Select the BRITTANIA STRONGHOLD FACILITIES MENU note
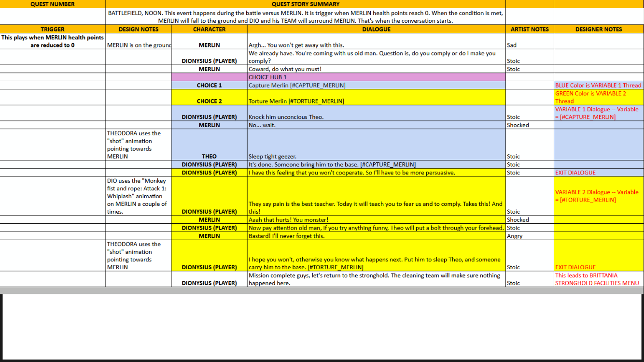The width and height of the screenshot is (644, 362). (x=599, y=279)
